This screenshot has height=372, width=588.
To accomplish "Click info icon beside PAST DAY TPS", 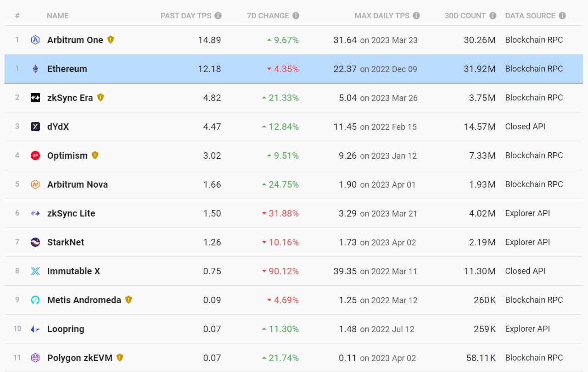I will (x=218, y=16).
